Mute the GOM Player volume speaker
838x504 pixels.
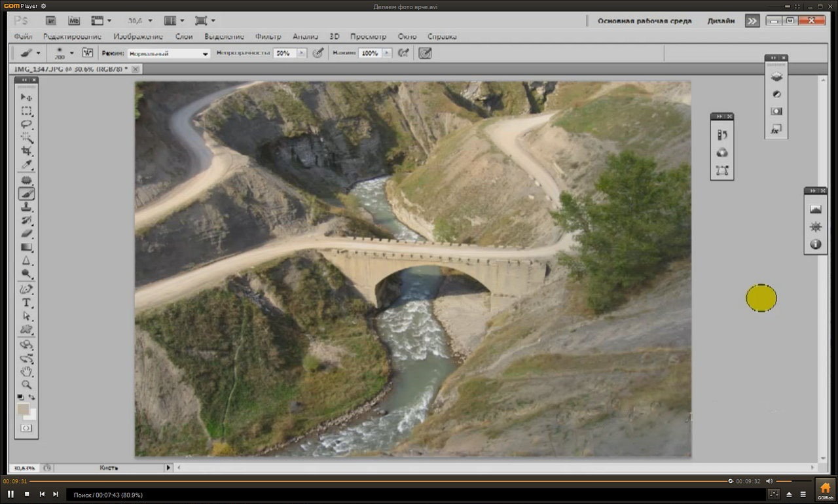(769, 481)
